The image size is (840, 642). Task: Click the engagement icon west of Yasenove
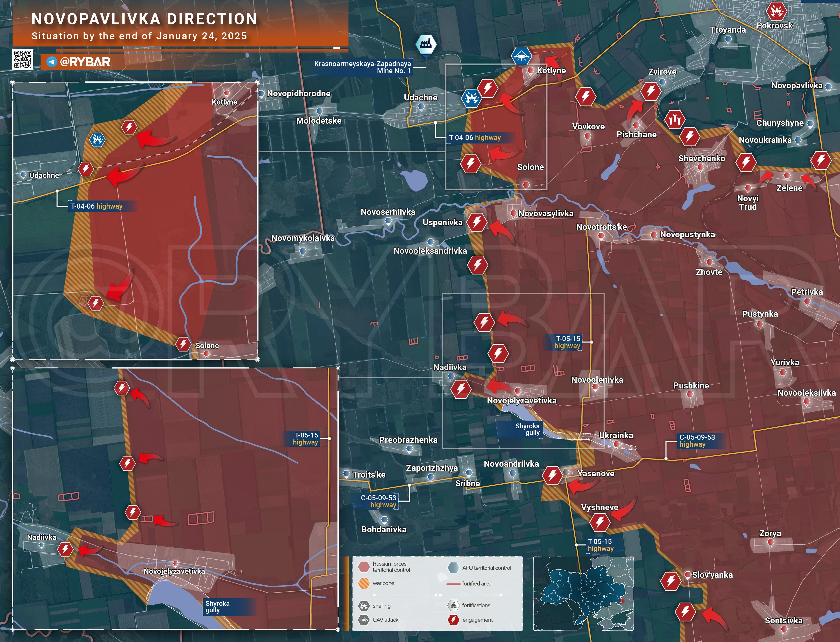point(552,475)
